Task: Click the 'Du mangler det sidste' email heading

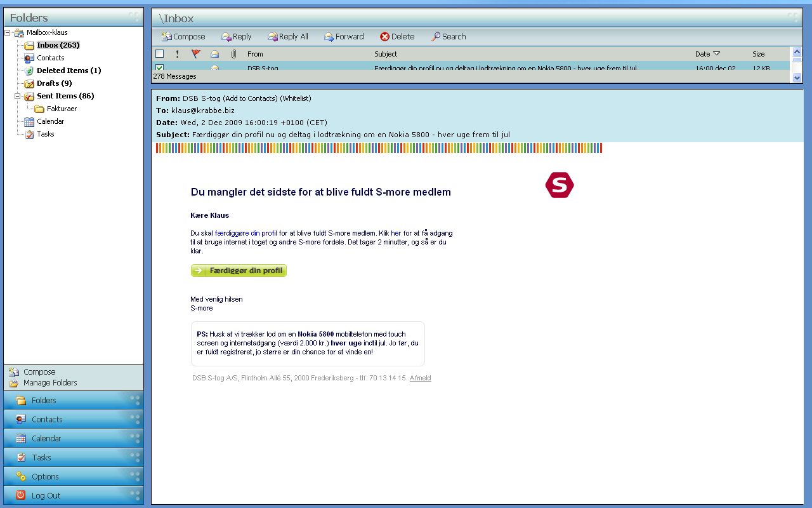Action: (321, 192)
